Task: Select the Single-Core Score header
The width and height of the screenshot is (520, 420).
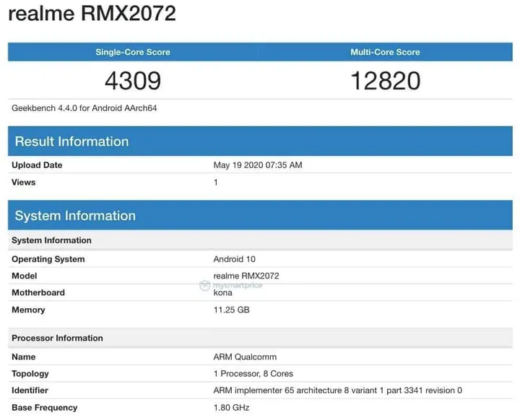Action: click(x=132, y=52)
